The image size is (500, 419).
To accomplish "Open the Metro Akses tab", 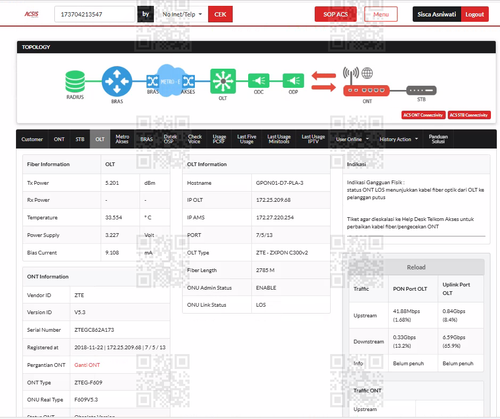I will (x=122, y=139).
